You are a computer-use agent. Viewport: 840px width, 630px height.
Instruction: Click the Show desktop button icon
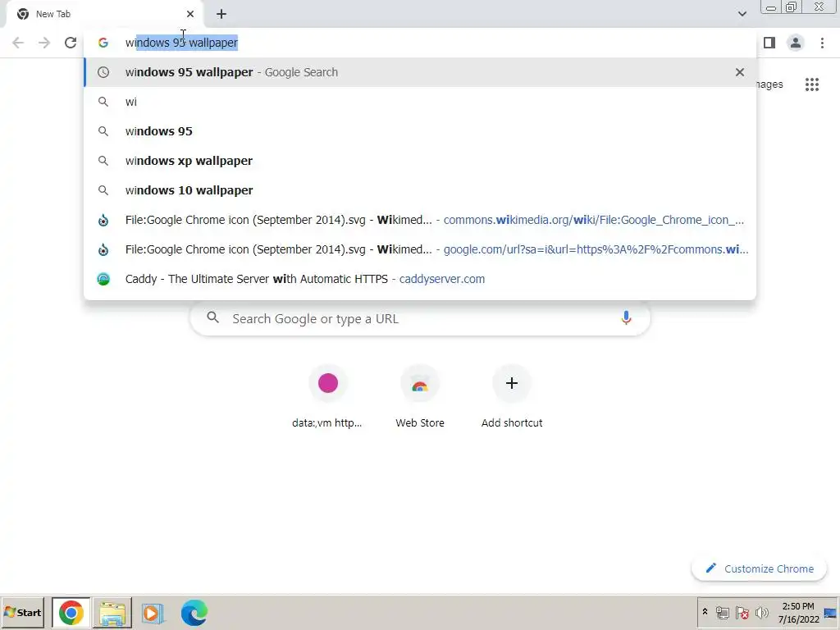coord(831,613)
